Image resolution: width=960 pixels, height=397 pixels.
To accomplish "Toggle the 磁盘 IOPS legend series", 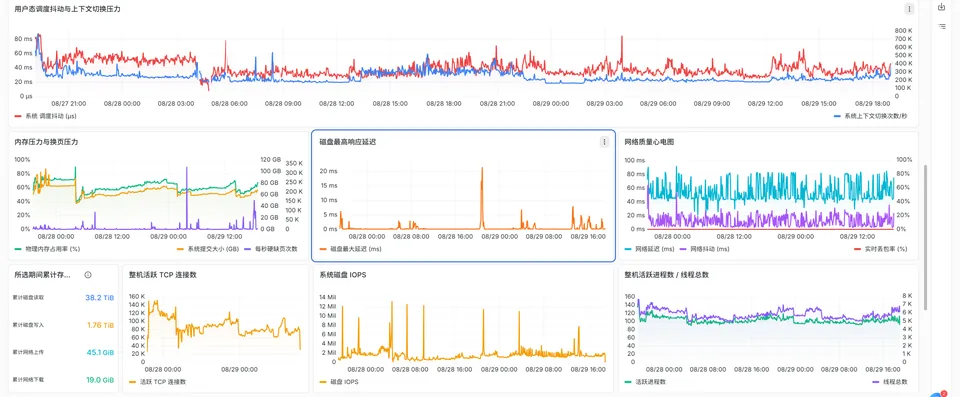I will click(339, 382).
